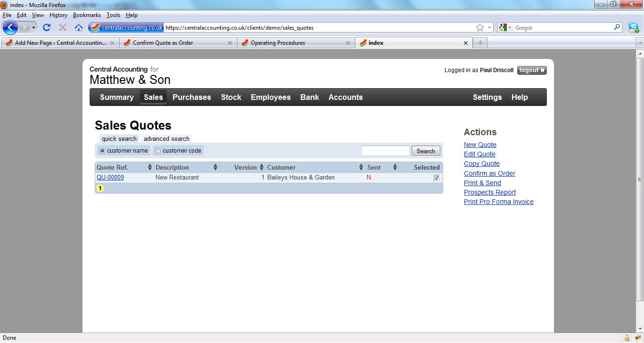Screen dimensions: 644x343
Task: Open the Tools menu
Action: pos(113,15)
